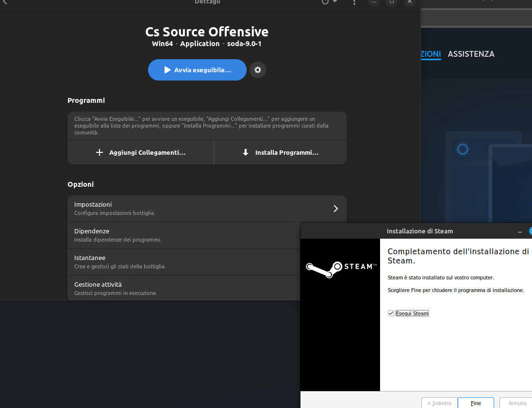Click the 'Opzioni' section heading
This screenshot has width=532, height=408.
pyautogui.click(x=81, y=184)
